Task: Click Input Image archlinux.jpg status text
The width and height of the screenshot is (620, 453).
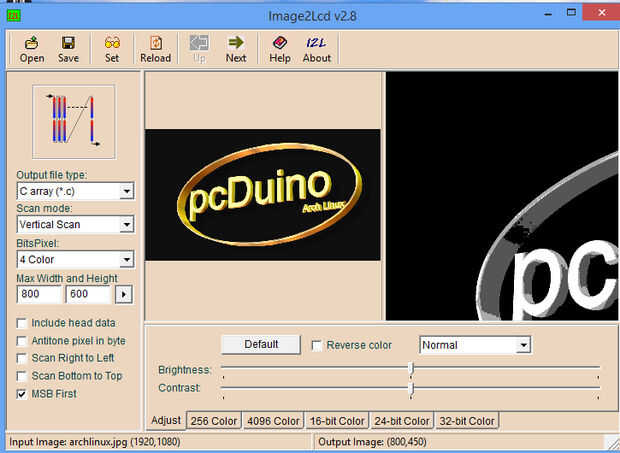Action: pyautogui.click(x=95, y=442)
